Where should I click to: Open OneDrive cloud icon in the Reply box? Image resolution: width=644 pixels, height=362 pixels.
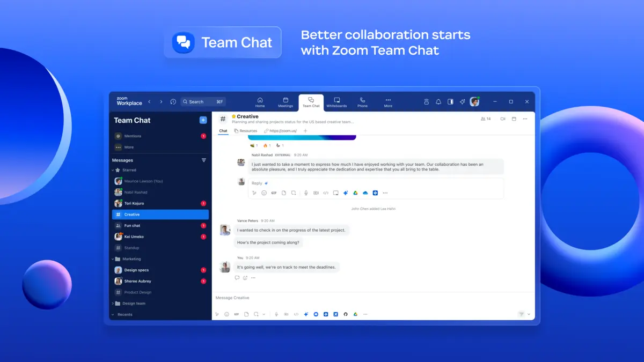(365, 193)
